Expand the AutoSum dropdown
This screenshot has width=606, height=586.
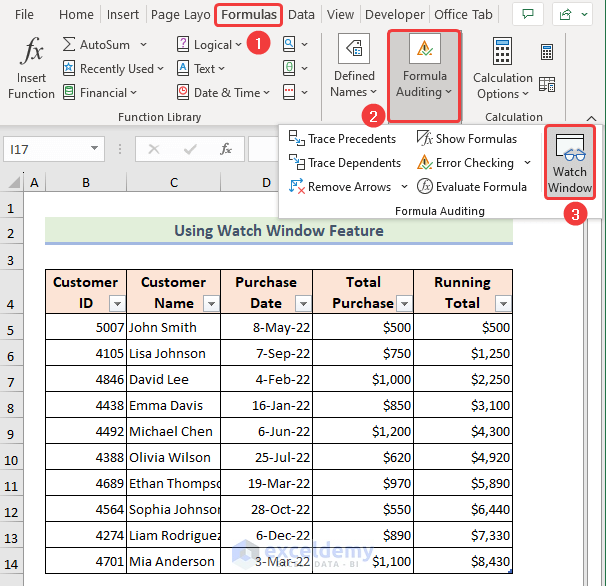coord(144,45)
